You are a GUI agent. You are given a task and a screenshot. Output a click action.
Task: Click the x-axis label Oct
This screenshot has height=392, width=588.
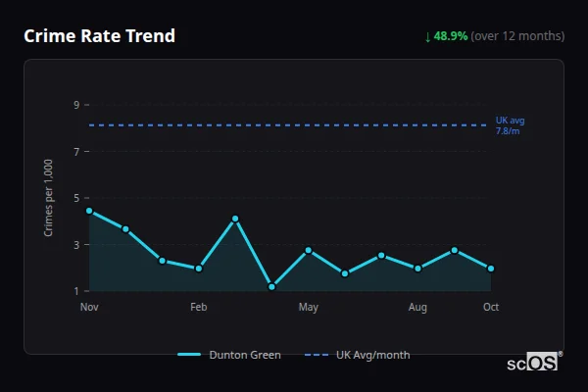[491, 307]
